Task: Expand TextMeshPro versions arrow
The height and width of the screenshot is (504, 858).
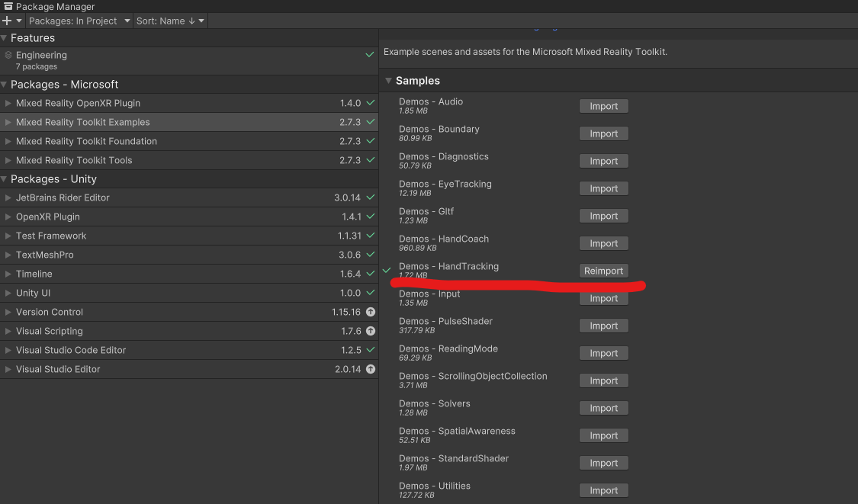Action: pos(8,255)
